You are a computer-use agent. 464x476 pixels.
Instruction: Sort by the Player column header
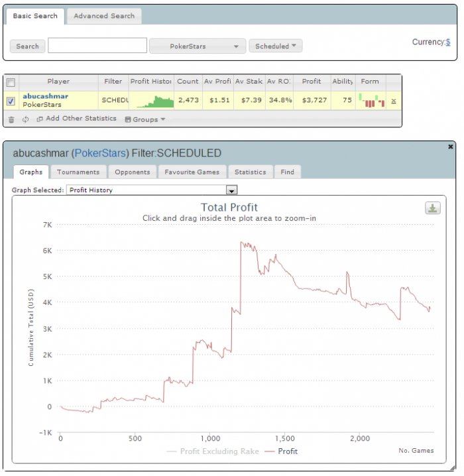[x=58, y=82]
